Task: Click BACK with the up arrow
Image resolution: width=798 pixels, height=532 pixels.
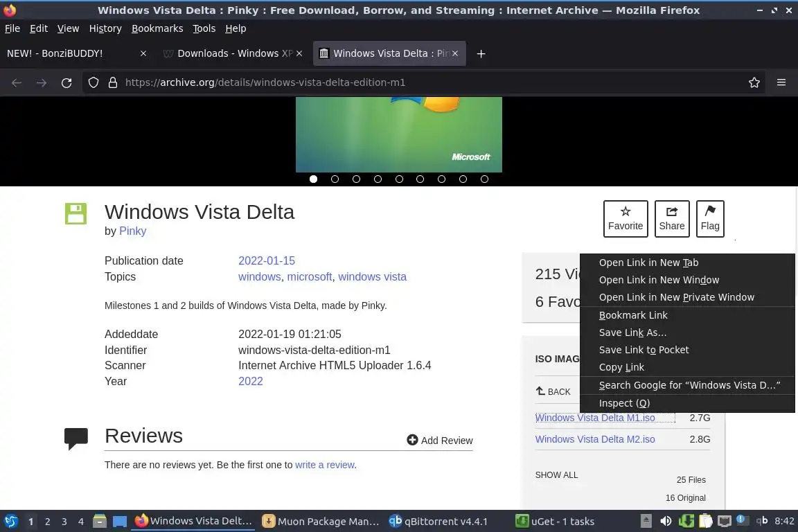Action: click(x=553, y=391)
